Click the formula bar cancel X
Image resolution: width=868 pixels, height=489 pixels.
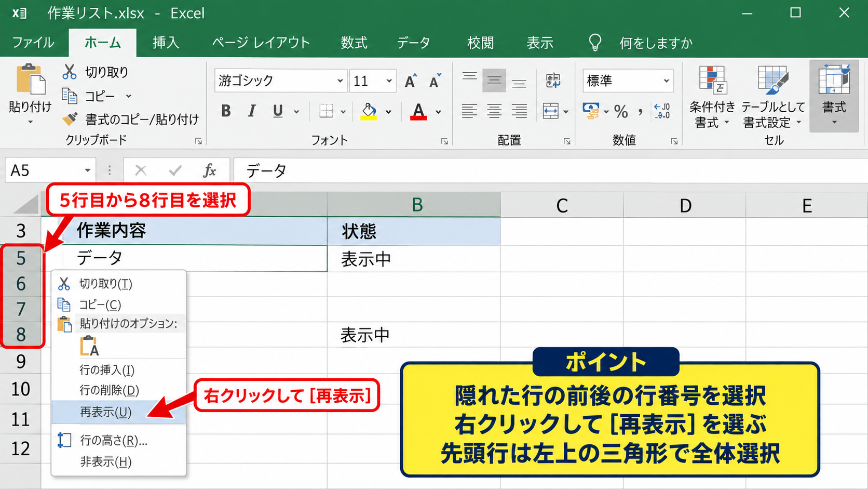coord(141,170)
